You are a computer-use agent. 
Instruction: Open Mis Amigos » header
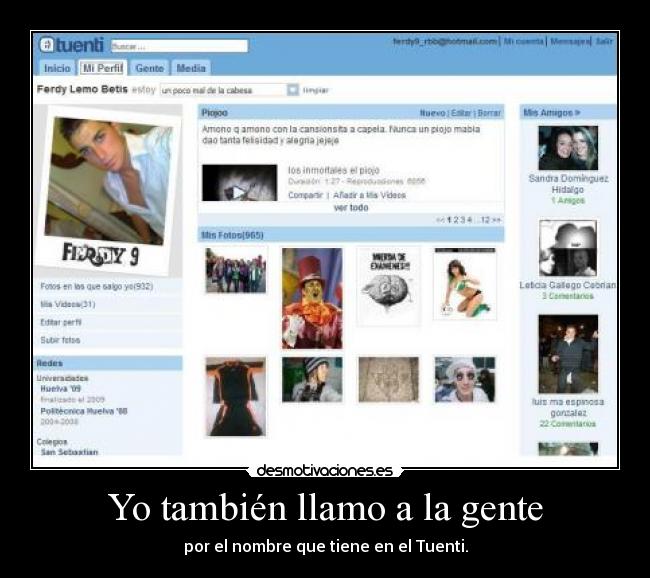coord(552,112)
